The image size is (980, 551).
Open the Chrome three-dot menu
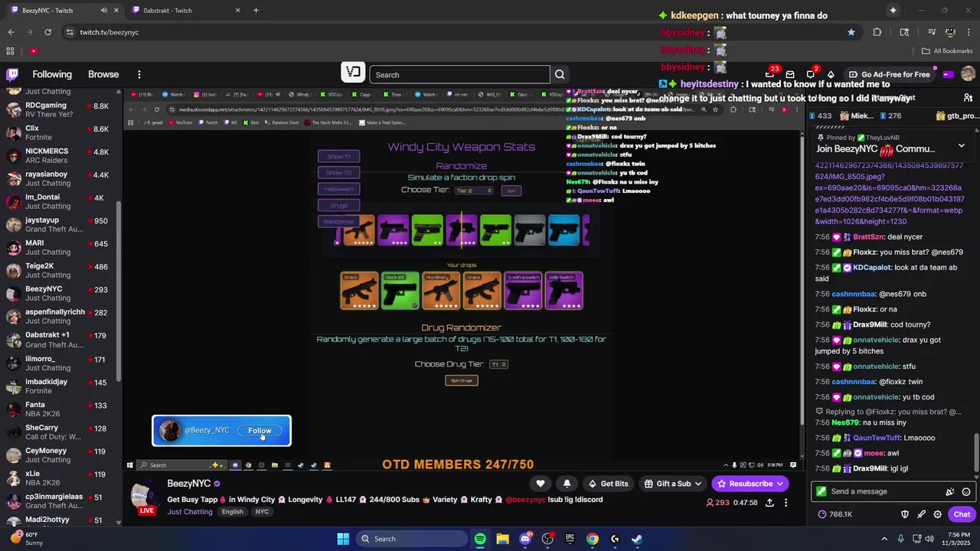click(969, 32)
